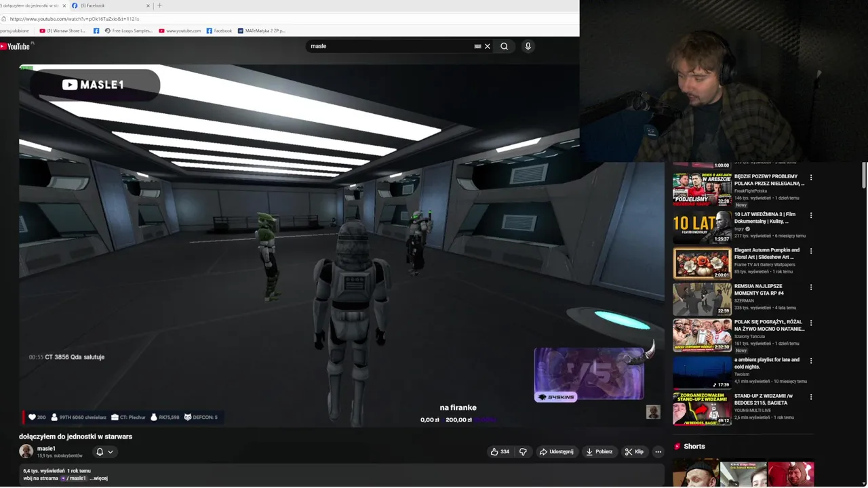Click the video title 'dołączyłem do jednostki w starwars'
Image resolution: width=868 pixels, height=488 pixels.
click(x=75, y=436)
